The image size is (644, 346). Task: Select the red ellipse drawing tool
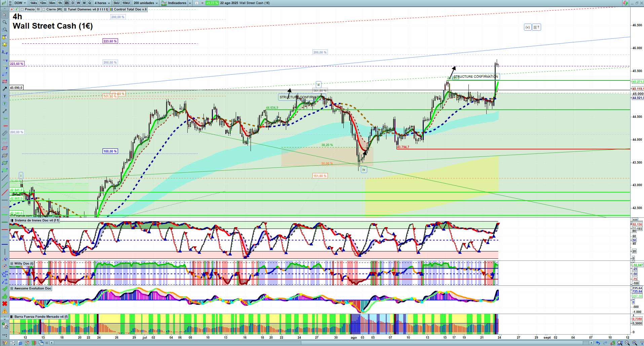[5, 148]
